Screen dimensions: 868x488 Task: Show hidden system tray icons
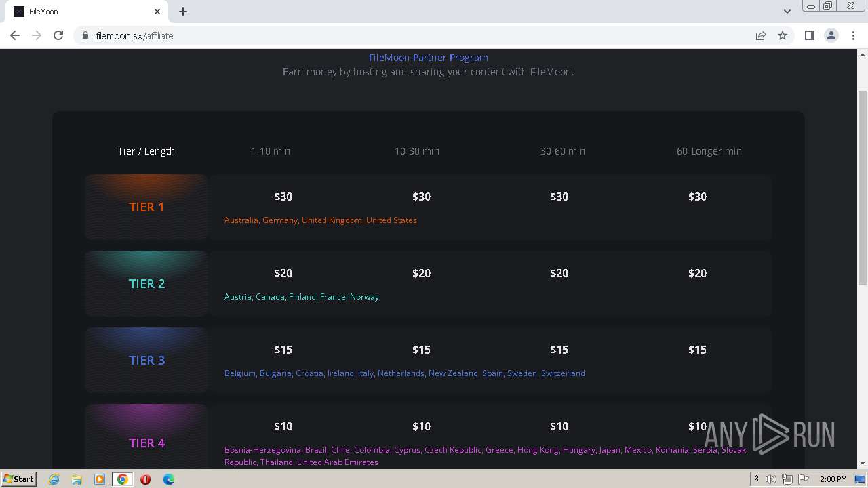(x=756, y=479)
